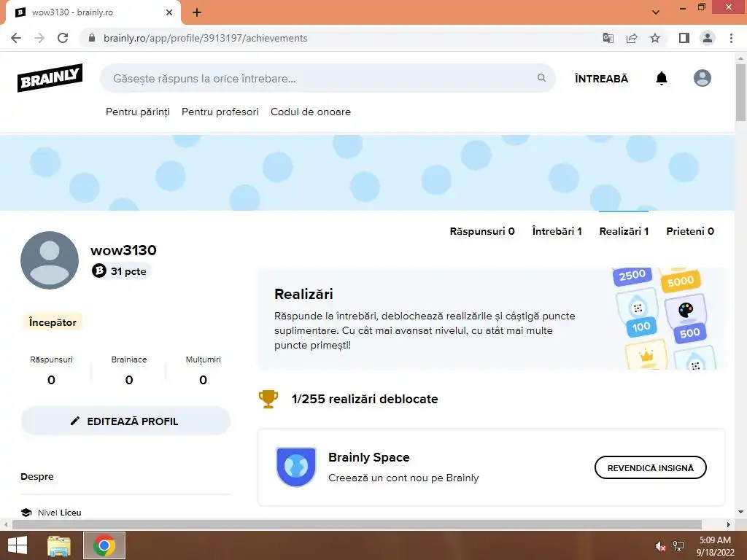Click the Brainly logo
The image size is (747, 560).
click(x=50, y=77)
